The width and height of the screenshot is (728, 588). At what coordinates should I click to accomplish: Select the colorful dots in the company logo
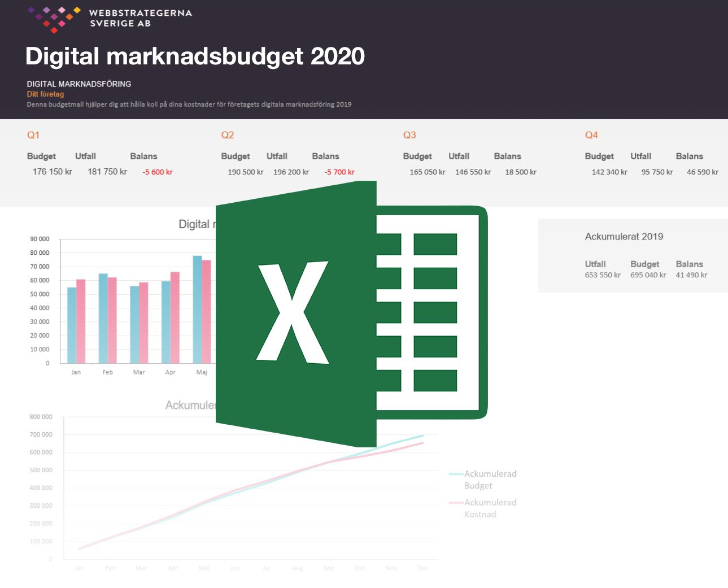54,18
